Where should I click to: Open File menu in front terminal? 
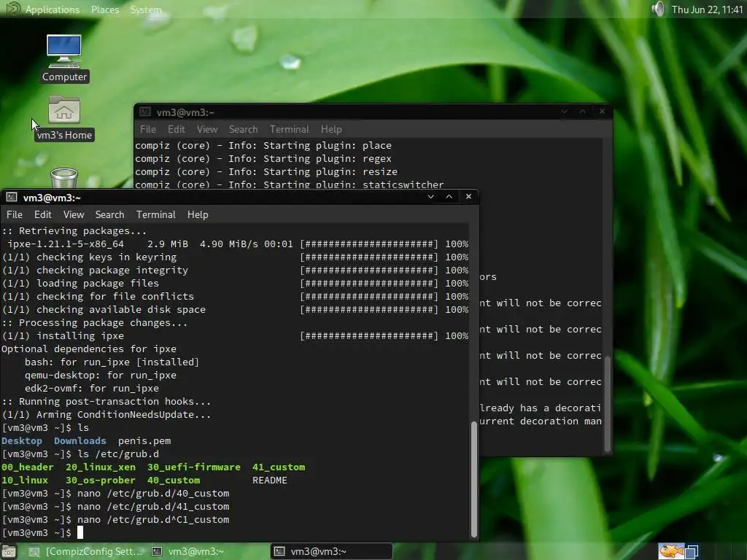[15, 215]
